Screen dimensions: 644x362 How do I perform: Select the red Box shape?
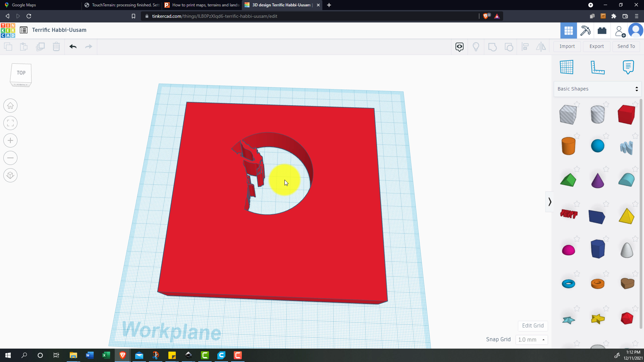coord(626,115)
